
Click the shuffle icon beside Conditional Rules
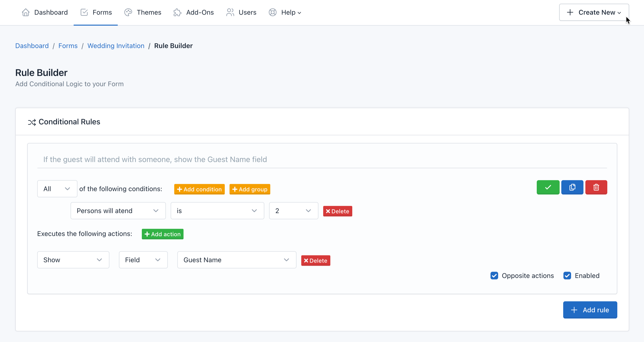32,122
